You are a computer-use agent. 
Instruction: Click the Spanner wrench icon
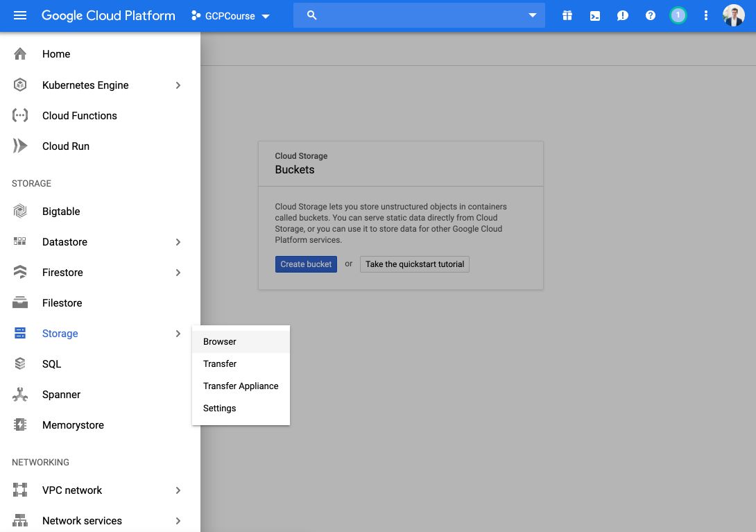click(20, 394)
